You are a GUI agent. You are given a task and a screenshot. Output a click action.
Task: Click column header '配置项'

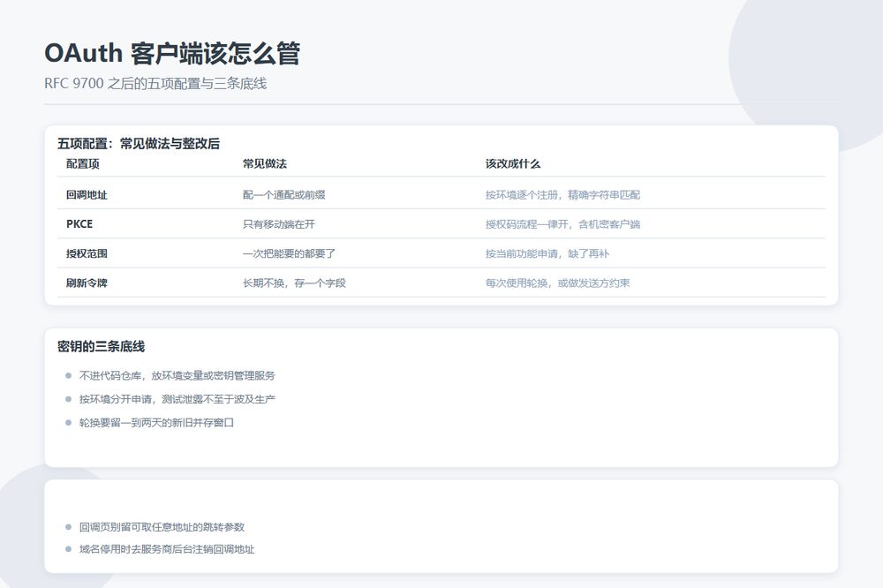coord(83,164)
